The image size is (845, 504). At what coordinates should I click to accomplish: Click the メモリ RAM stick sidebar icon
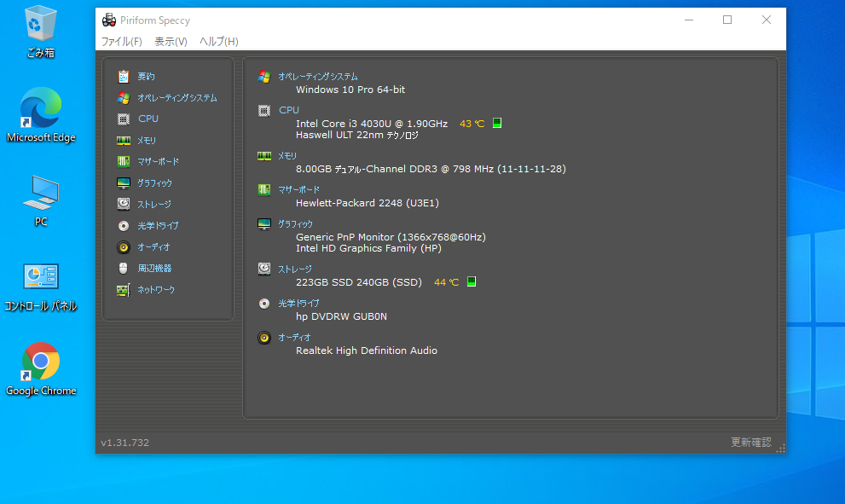click(124, 141)
